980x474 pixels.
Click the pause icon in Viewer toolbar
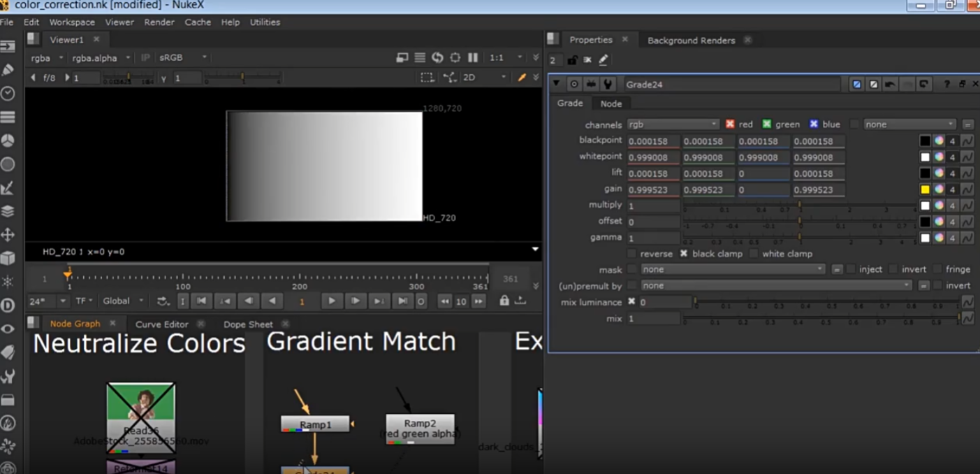coord(473,57)
